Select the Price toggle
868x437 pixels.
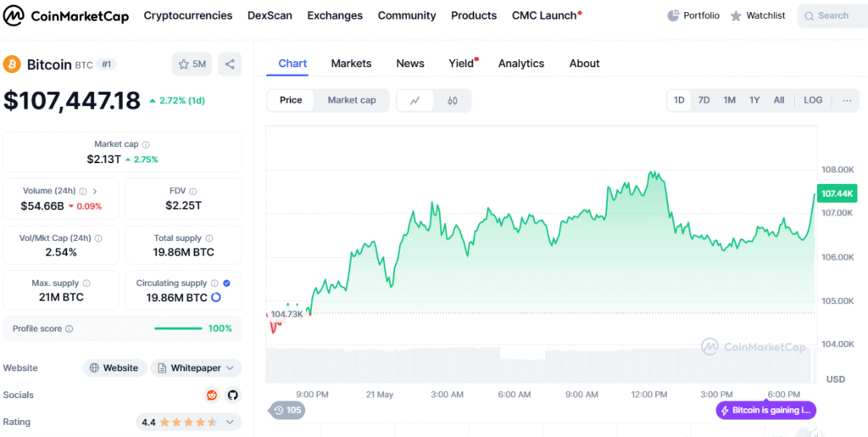tap(291, 100)
